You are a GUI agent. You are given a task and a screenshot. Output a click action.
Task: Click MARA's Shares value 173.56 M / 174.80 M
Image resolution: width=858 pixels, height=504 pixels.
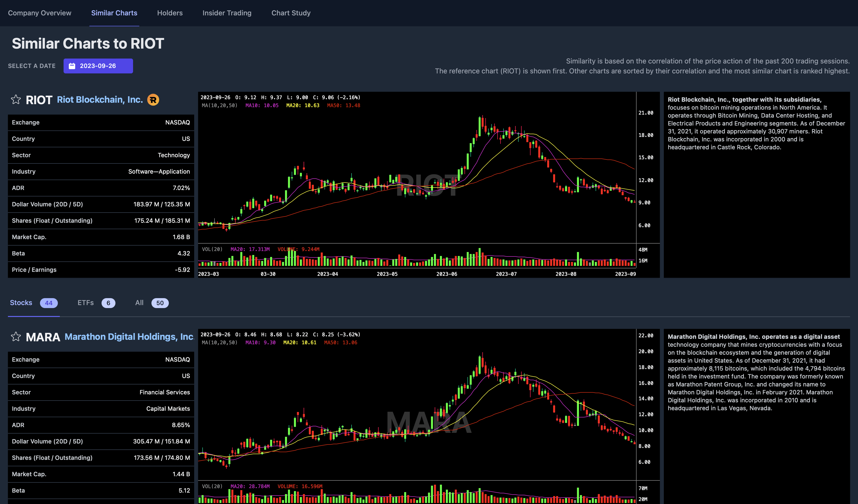pos(162,458)
